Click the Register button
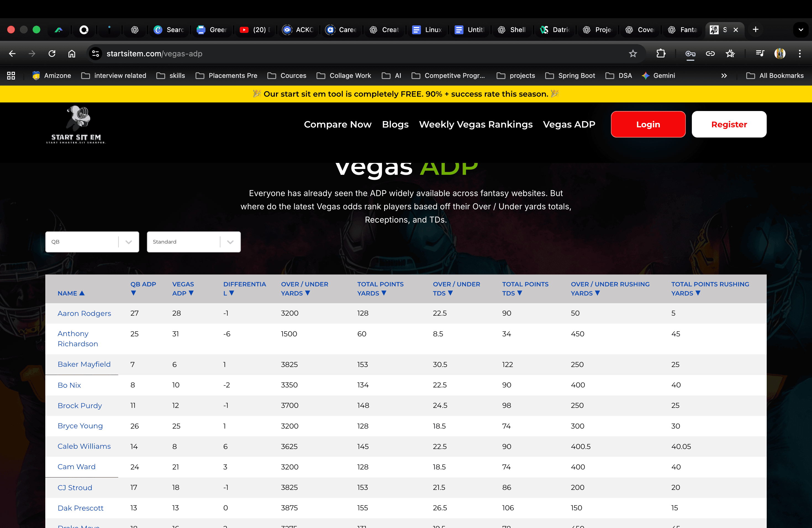Image resolution: width=812 pixels, height=528 pixels. [x=729, y=125]
